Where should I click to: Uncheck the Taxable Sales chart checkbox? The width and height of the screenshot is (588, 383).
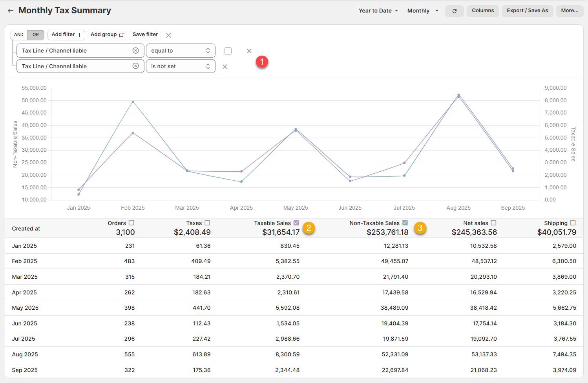pyautogui.click(x=296, y=223)
